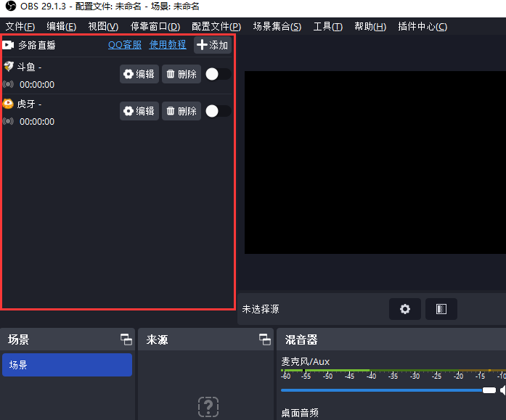506x420 pixels.
Task: Open the 场景集合 menu
Action: click(x=277, y=27)
